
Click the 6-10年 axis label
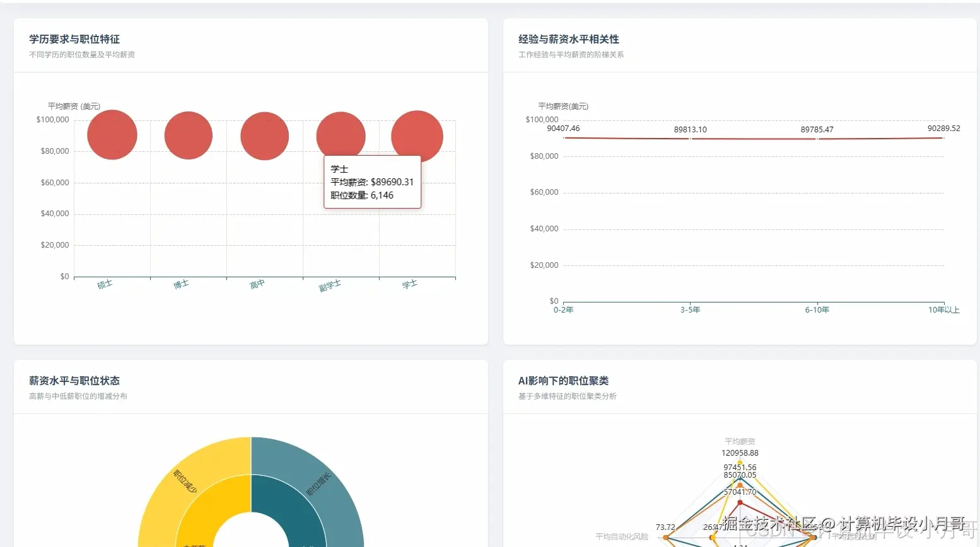point(817,310)
